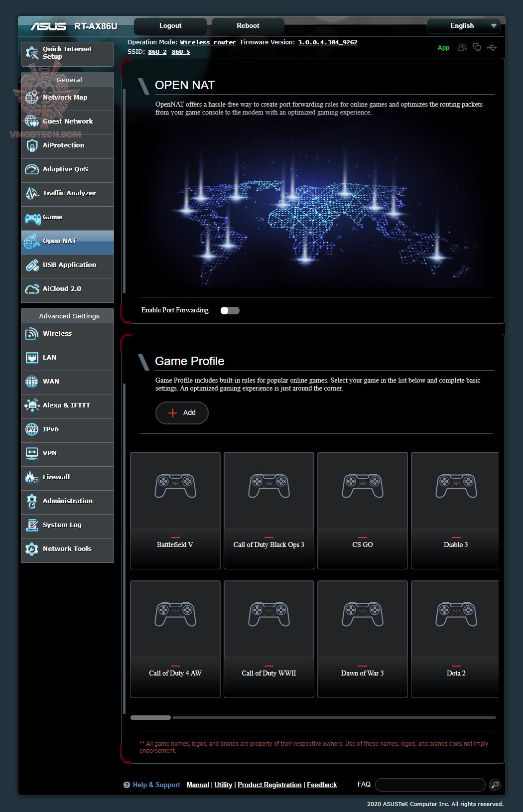Open the Network Tools menu entry

(x=67, y=549)
